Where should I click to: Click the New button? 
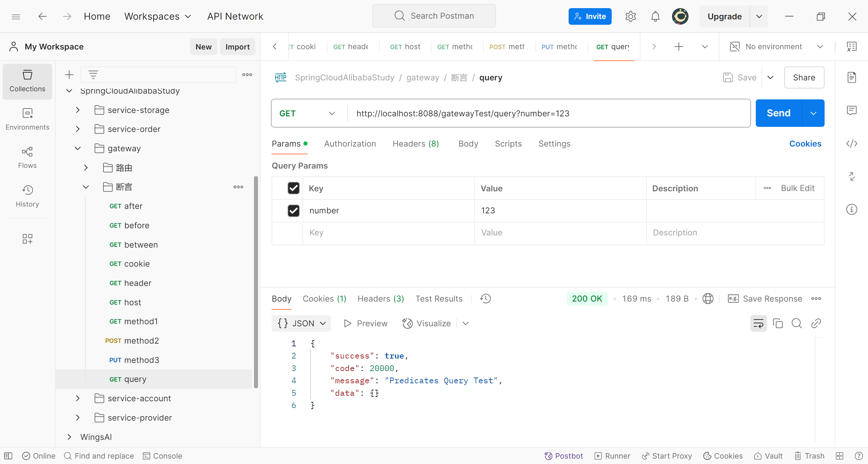tap(203, 47)
